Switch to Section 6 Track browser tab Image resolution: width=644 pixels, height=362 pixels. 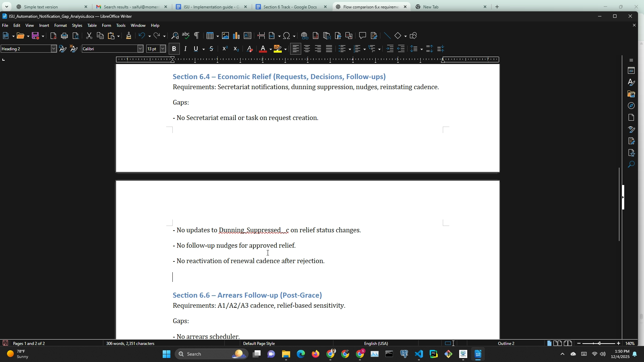290,7
